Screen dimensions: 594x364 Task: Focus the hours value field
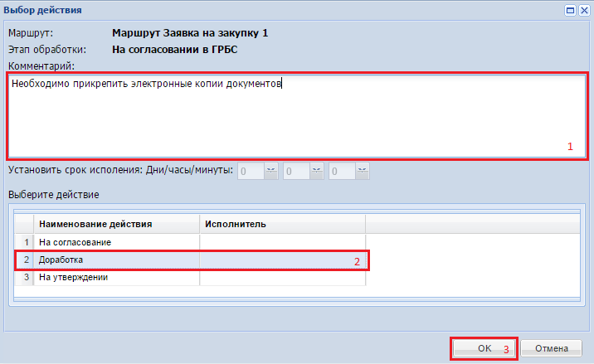pyautogui.click(x=296, y=171)
